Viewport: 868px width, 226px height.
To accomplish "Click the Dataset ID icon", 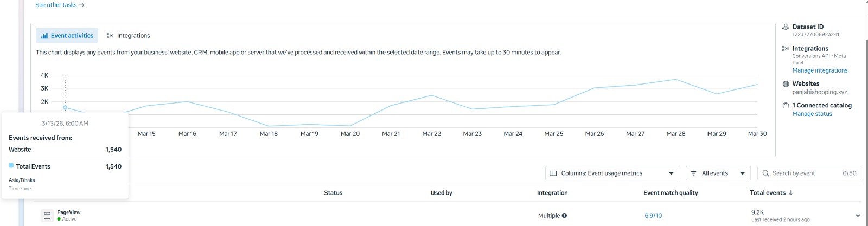I will pyautogui.click(x=786, y=27).
